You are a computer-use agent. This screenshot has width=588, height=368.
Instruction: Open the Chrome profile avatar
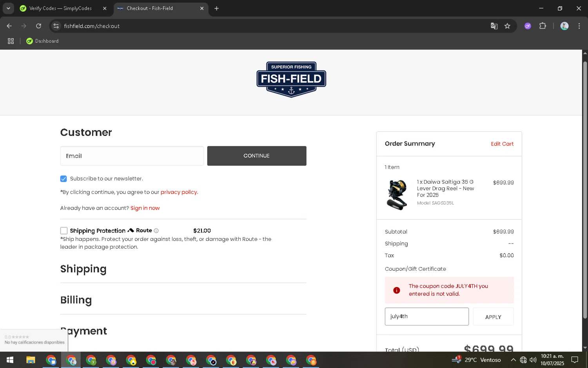coord(564,26)
